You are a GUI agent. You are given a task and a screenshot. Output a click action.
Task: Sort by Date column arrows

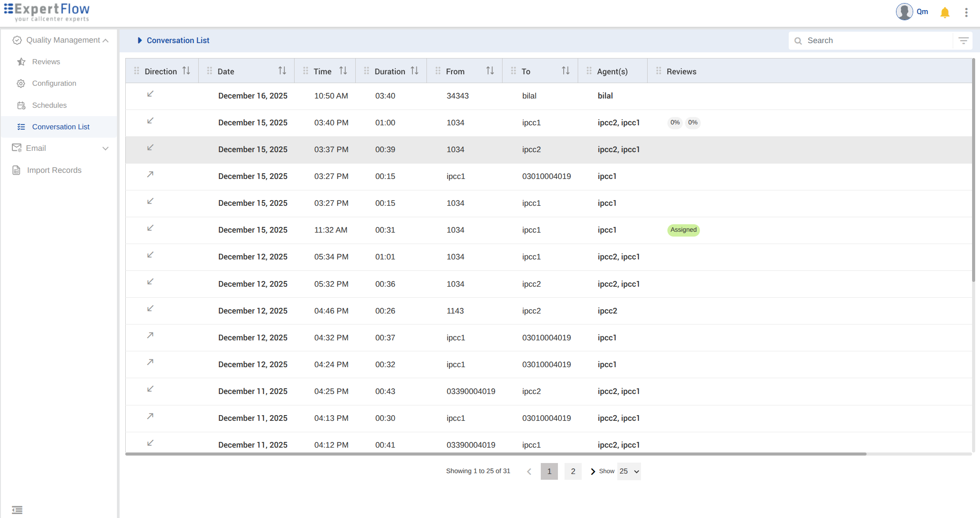(x=282, y=71)
